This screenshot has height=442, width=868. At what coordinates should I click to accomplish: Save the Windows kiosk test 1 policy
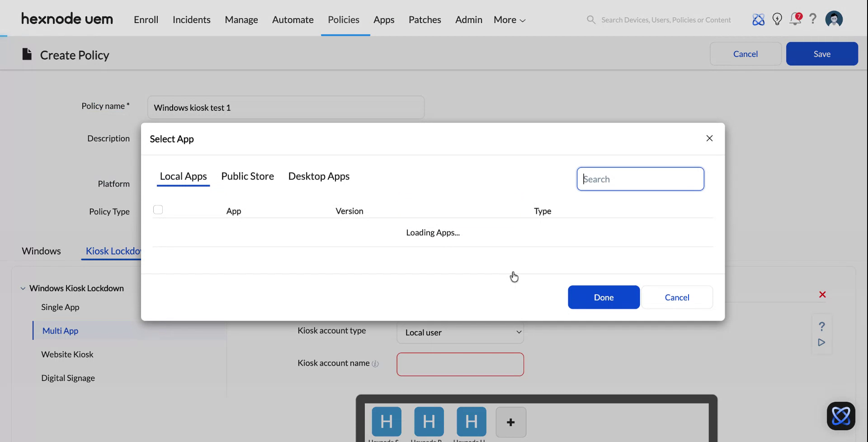tap(822, 53)
